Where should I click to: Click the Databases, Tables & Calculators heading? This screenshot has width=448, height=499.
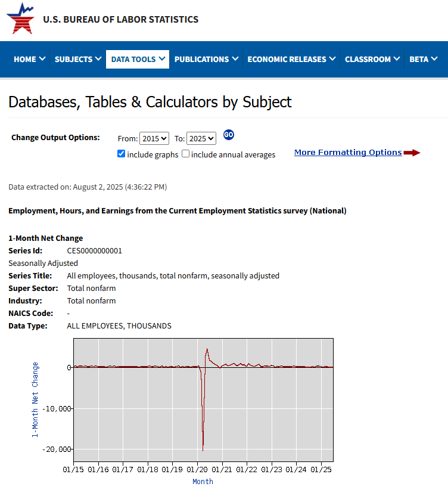150,102
